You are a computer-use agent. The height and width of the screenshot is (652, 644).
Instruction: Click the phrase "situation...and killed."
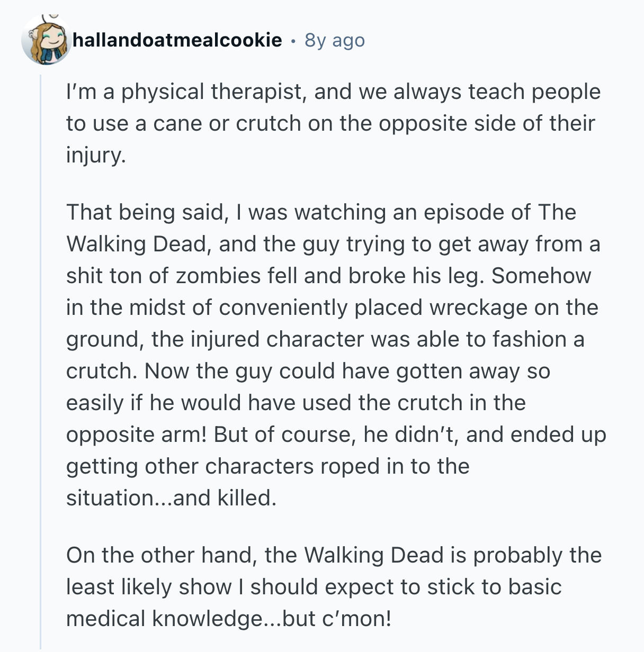click(x=171, y=498)
